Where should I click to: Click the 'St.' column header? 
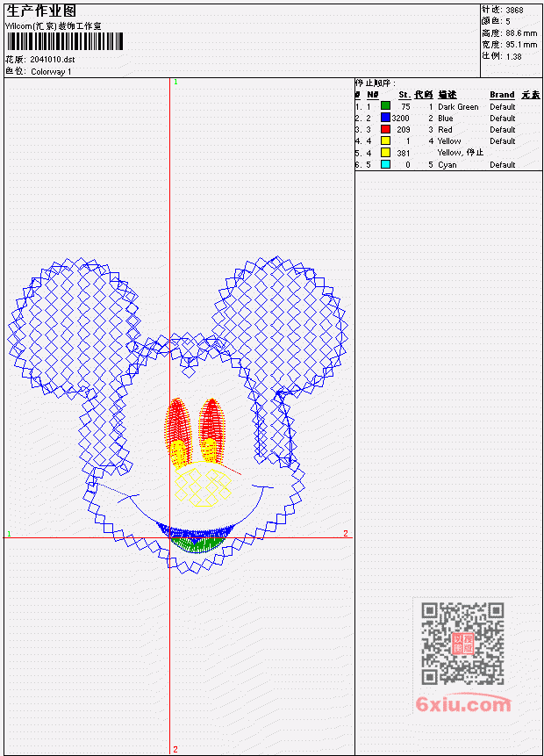point(404,95)
